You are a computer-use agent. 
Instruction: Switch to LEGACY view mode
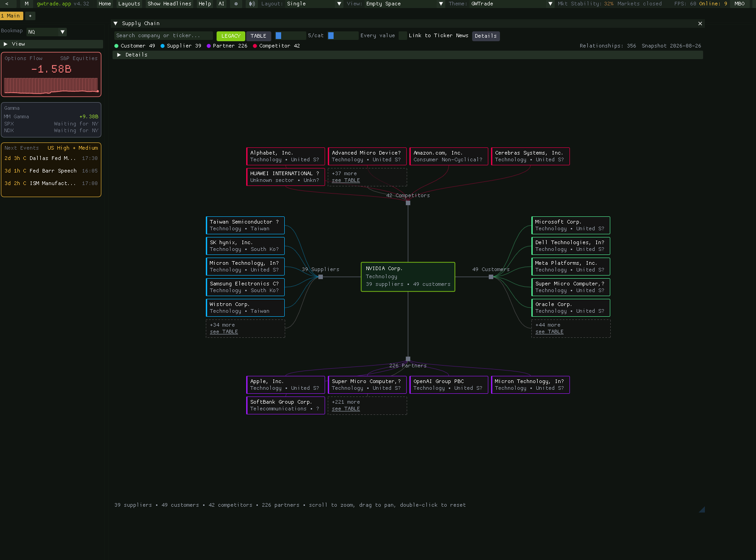pyautogui.click(x=231, y=36)
